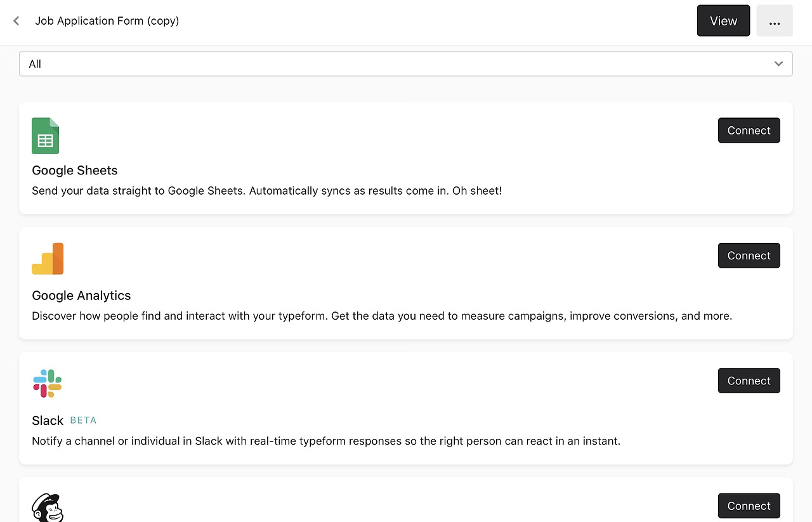The width and height of the screenshot is (812, 522).
Task: Go back using the left arrow icon
Action: (16, 21)
